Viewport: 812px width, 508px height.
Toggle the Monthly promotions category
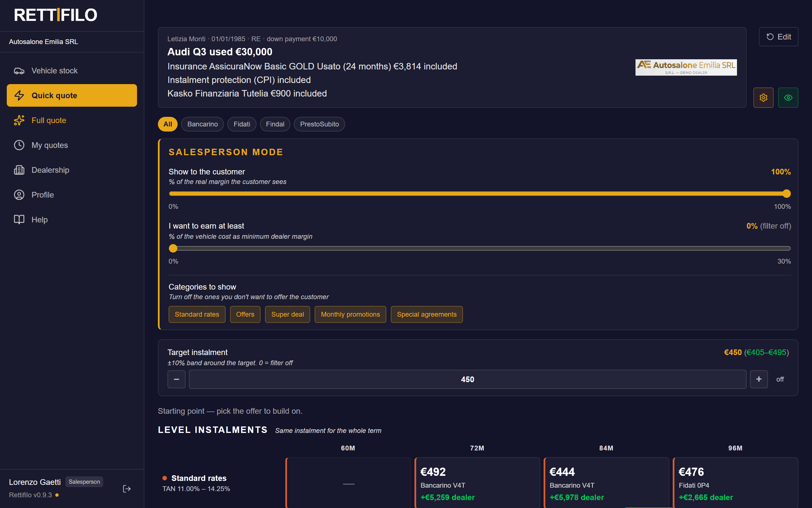point(350,314)
